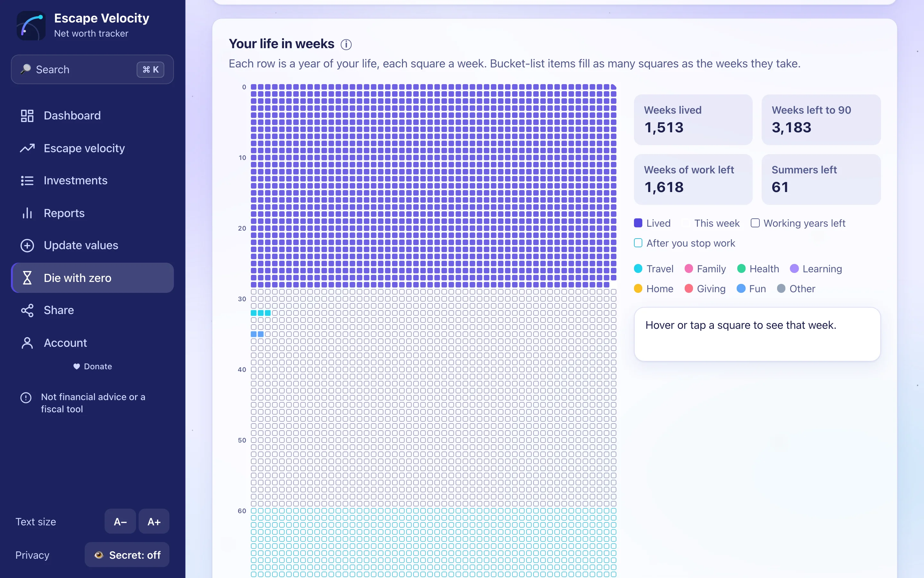Select the Giving category dot
Image resolution: width=924 pixels, height=578 pixels.
689,289
